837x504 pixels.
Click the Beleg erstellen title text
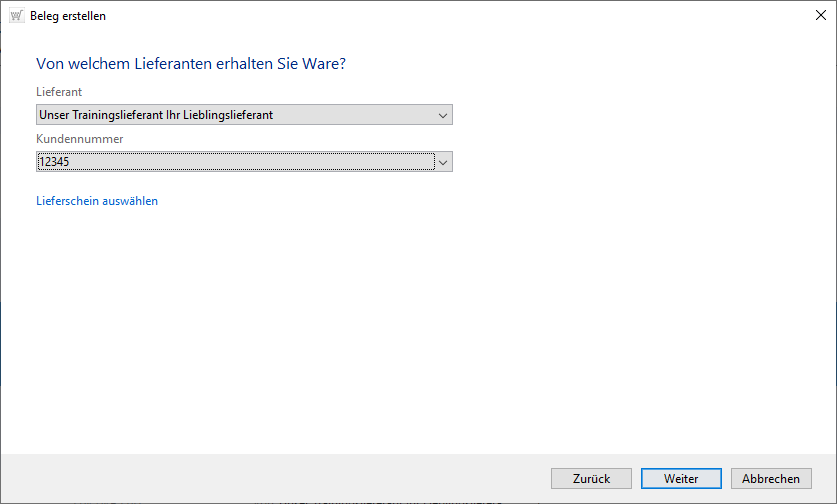68,16
